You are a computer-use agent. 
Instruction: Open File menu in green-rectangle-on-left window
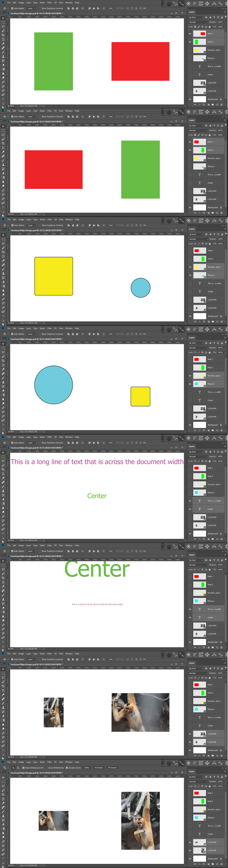(x=9, y=2)
